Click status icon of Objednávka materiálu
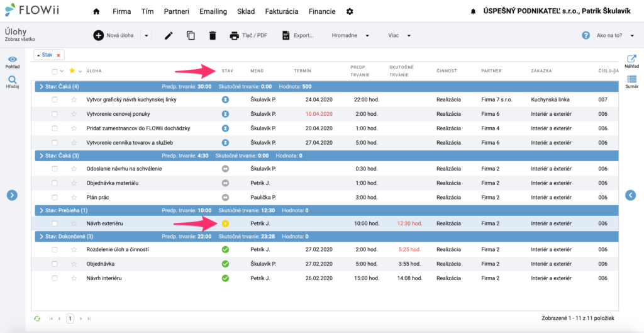The height and width of the screenshot is (333, 644). 225,183
